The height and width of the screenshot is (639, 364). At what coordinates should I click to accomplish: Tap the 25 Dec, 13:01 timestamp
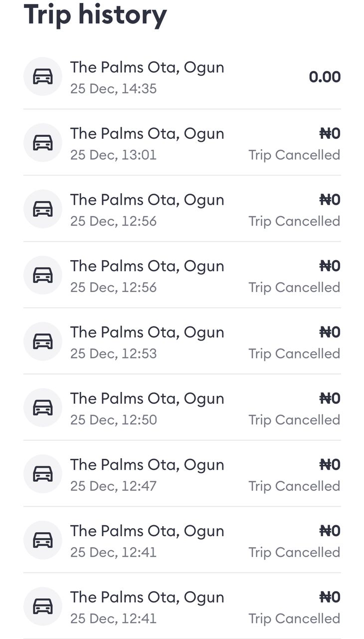point(113,155)
